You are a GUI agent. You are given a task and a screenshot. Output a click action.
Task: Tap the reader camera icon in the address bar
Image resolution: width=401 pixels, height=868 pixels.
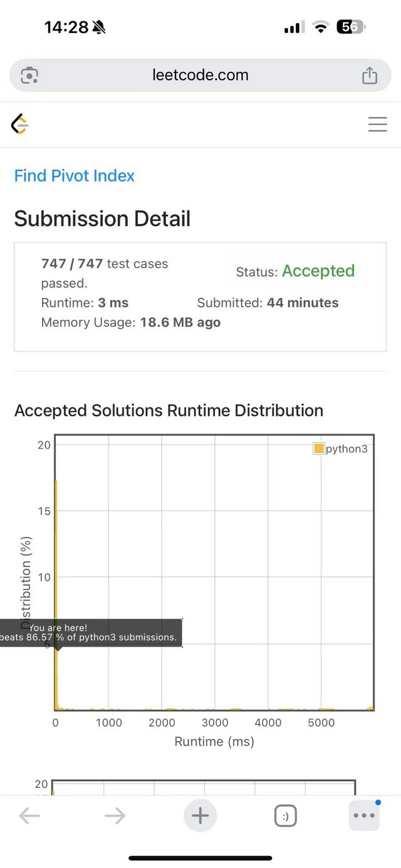point(29,76)
